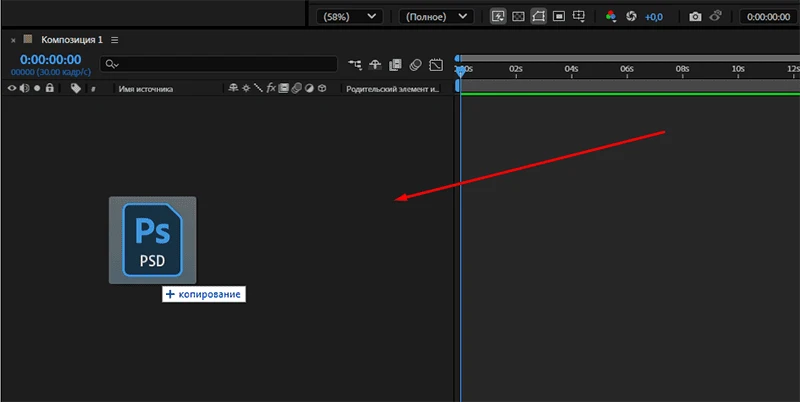Image resolution: width=800 pixels, height=402 pixels.
Task: Click the +0,0 exposure value
Action: tap(654, 17)
